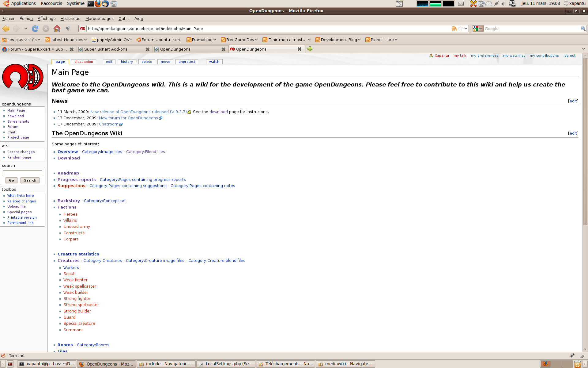Click the Back arrow icon
588x368 pixels.
6,29
